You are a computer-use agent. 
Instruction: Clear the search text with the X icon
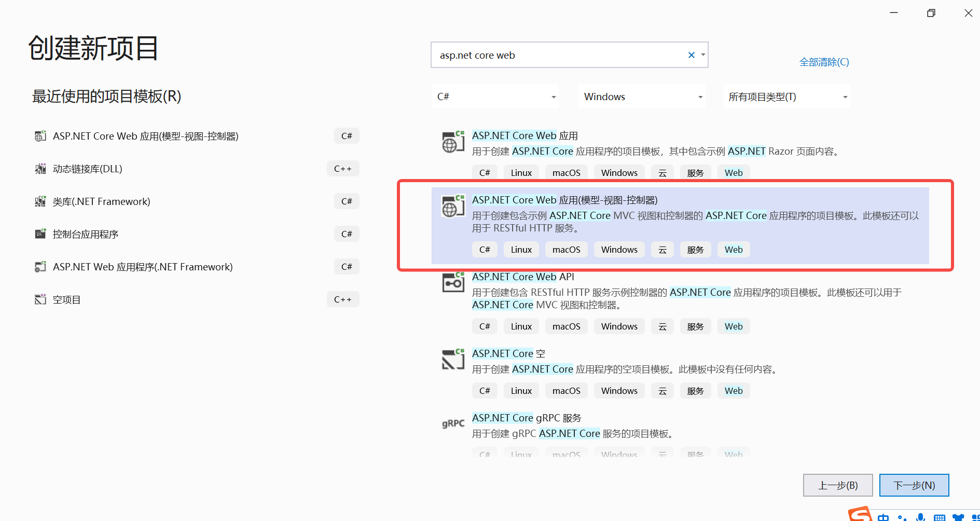tap(691, 55)
